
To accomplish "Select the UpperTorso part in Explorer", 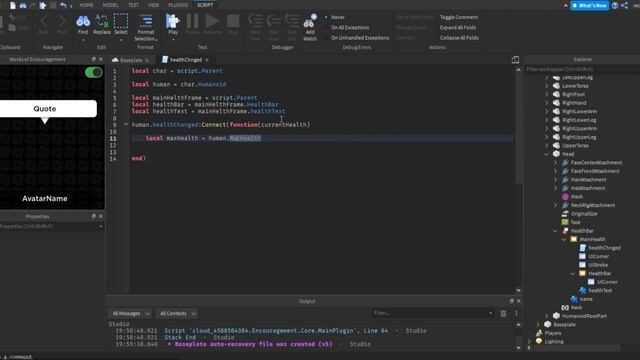I will [571, 146].
